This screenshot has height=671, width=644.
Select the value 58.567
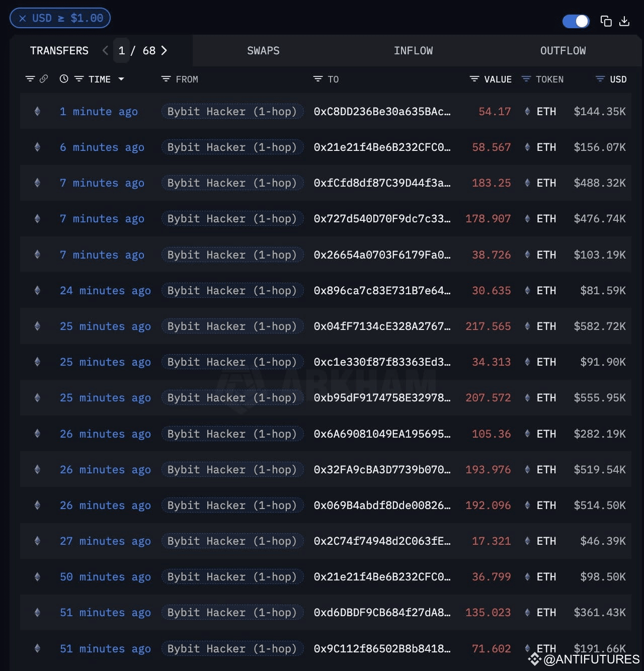coord(491,147)
